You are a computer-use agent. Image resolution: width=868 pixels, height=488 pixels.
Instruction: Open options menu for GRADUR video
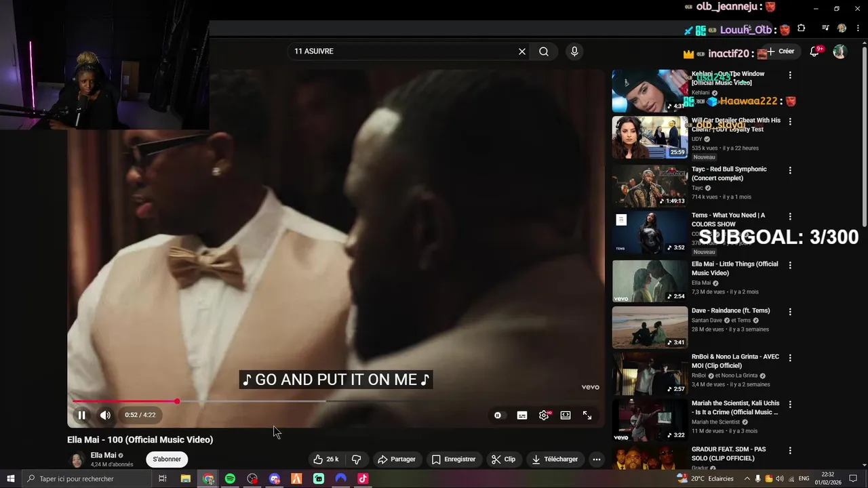(790, 451)
